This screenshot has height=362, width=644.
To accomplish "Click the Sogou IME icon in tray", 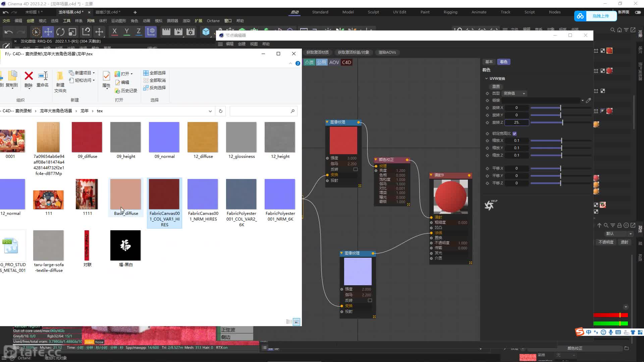I will tap(580, 332).
